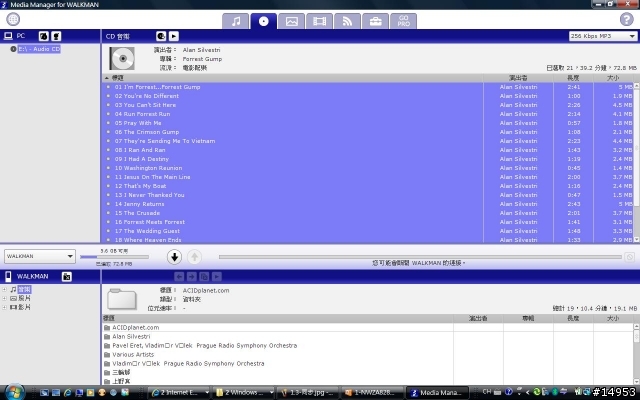Click the upload arrow transfer-to-PC button

pos(195,257)
